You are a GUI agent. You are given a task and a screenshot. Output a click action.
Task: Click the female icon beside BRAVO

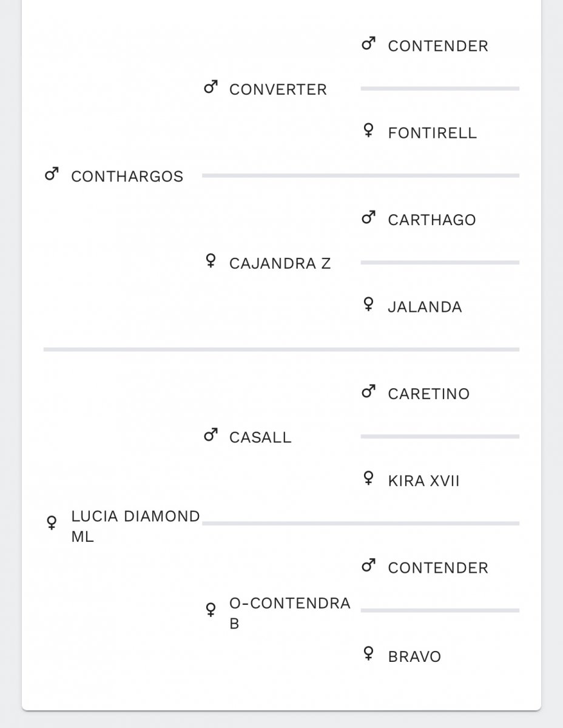[368, 653]
